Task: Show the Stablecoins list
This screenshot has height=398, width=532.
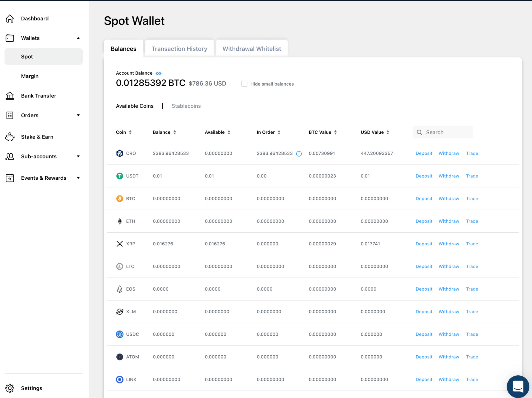Action: pos(186,106)
